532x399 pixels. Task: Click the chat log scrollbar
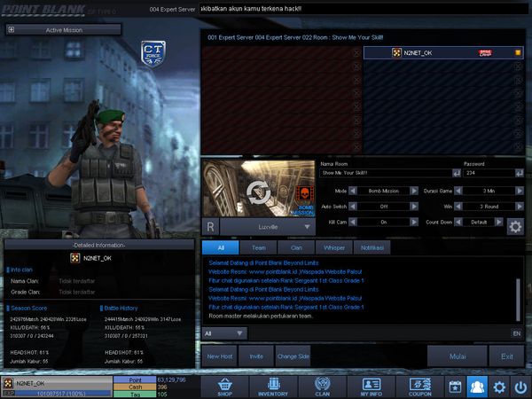pos(518,300)
